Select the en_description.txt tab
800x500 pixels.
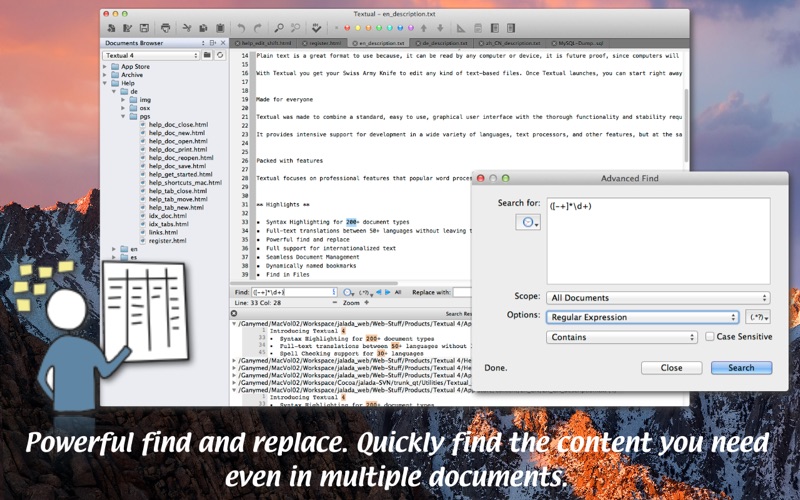pos(379,43)
